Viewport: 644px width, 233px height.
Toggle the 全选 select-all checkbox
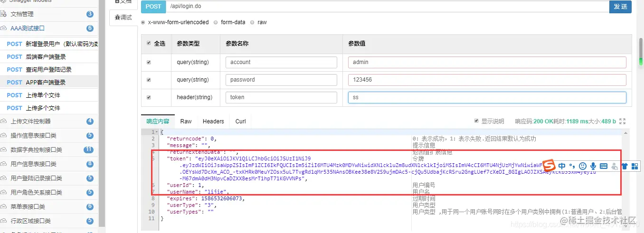(149, 43)
